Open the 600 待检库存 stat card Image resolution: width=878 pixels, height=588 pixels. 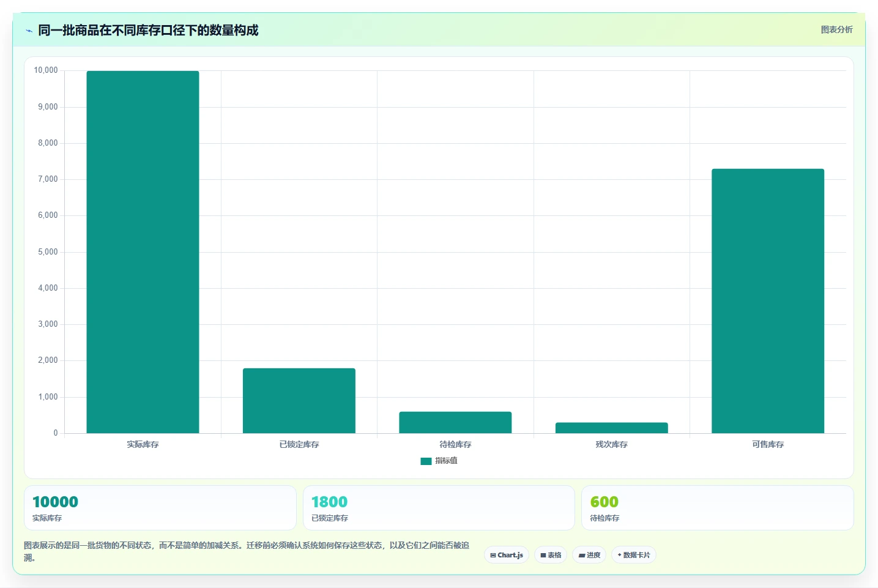pos(718,508)
